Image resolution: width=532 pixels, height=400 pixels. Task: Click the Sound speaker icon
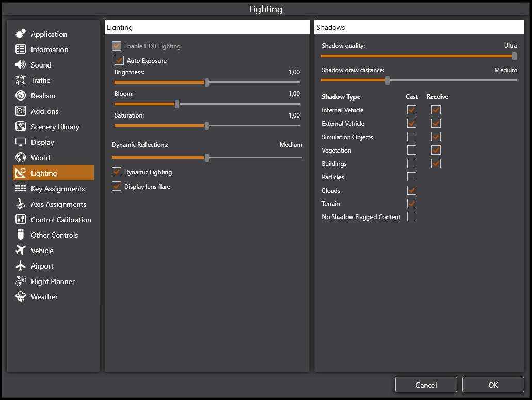21,65
